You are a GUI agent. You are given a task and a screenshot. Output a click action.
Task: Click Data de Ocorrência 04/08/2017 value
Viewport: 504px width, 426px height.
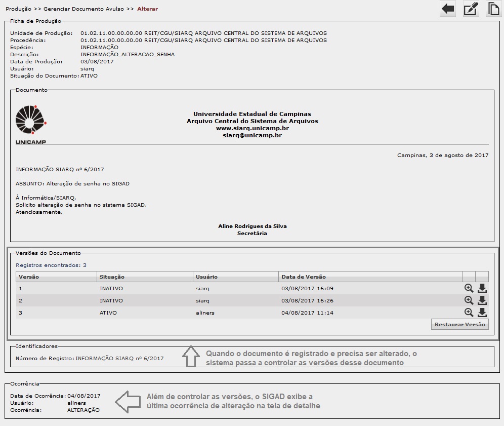[84, 396]
